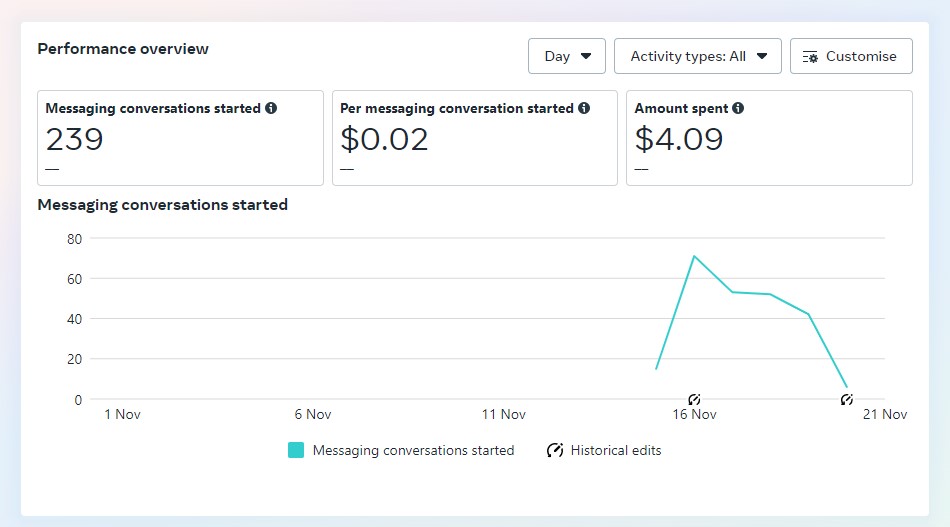Click teal Messaging conversations started legend swatch
950x527 pixels.
(296, 450)
